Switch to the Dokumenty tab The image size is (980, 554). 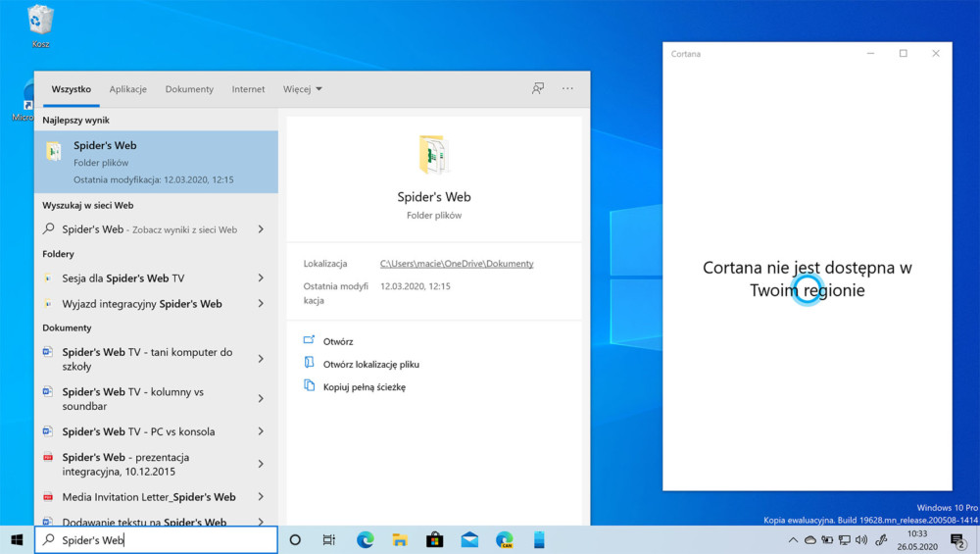189,89
